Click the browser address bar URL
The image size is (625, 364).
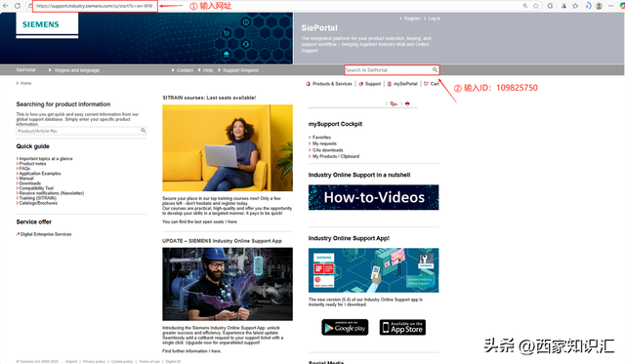(x=95, y=6)
